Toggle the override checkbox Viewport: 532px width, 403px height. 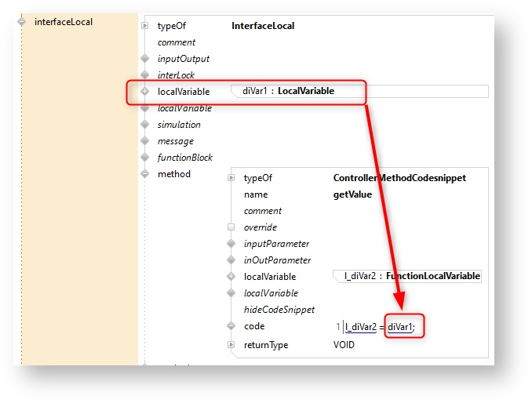tap(231, 227)
